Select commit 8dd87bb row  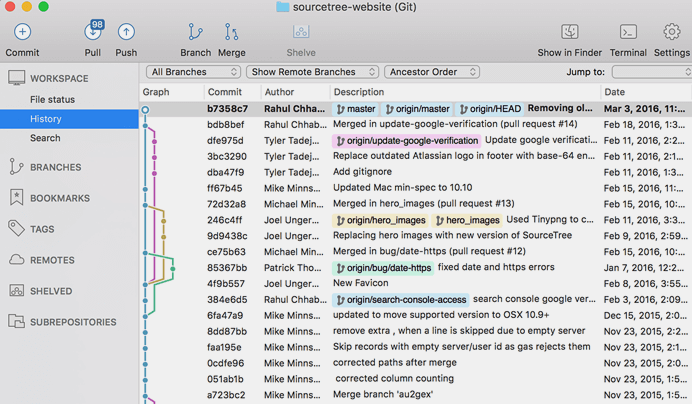tap(416, 331)
